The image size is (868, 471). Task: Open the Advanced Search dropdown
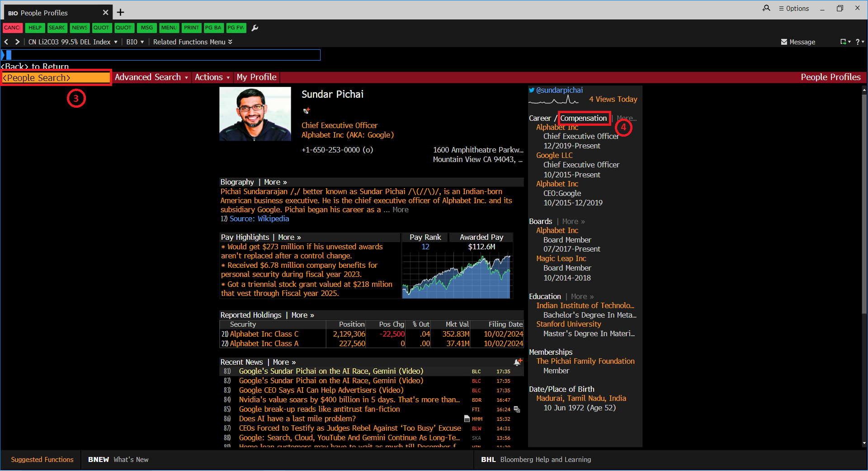click(151, 77)
